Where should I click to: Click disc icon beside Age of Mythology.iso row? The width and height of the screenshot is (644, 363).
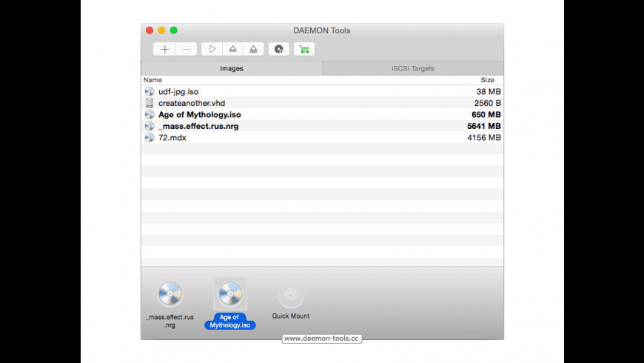coord(150,114)
